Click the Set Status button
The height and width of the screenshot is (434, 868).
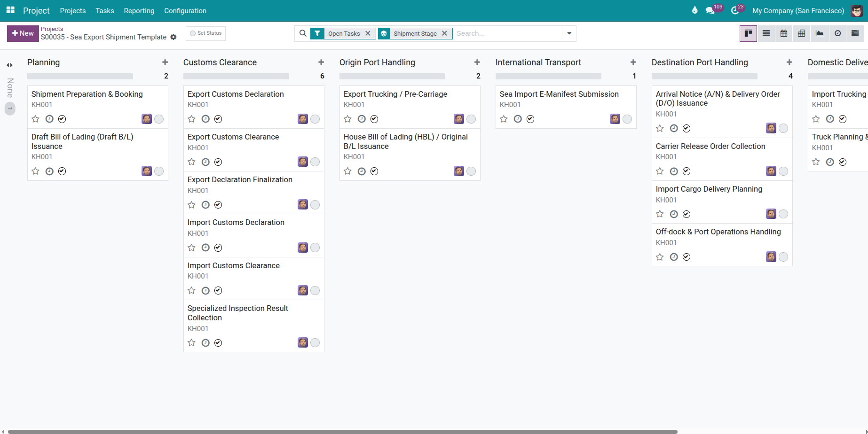[205, 33]
